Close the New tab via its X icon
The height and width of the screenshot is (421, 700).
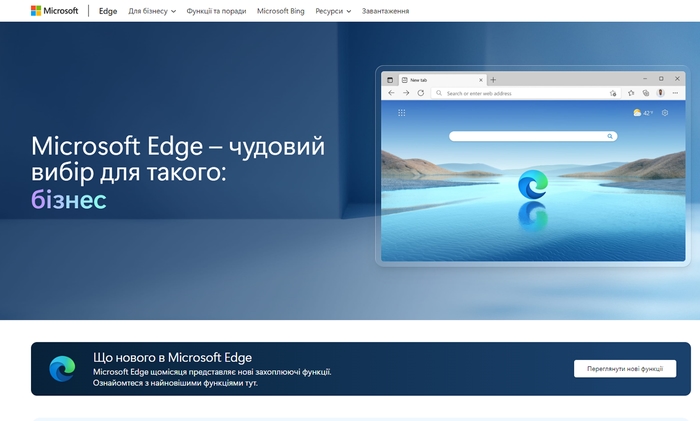click(481, 80)
